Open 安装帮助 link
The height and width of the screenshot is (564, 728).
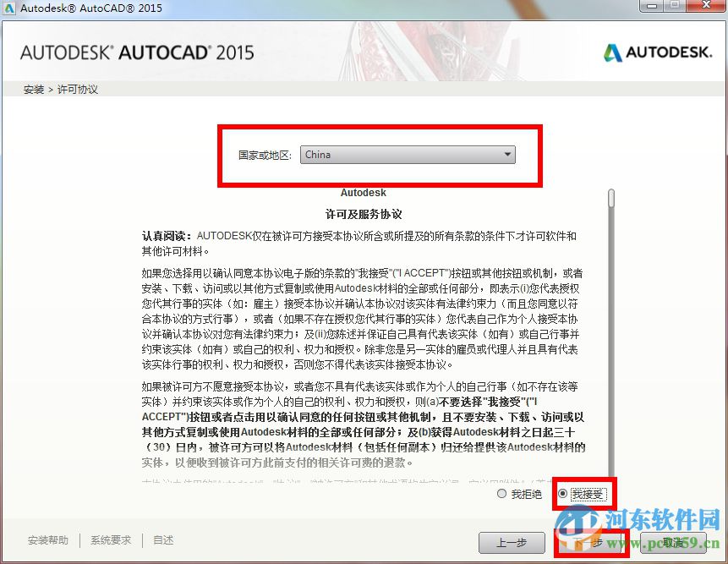[47, 539]
